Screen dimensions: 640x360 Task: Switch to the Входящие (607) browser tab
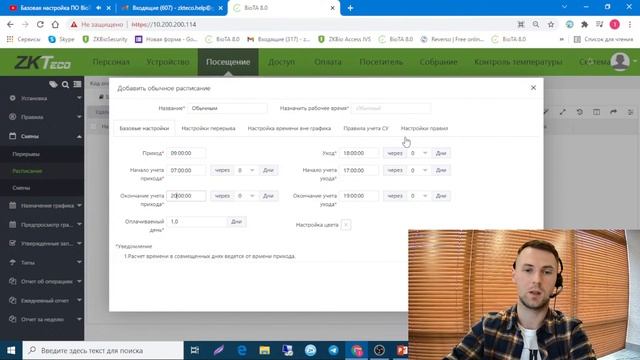171,8
